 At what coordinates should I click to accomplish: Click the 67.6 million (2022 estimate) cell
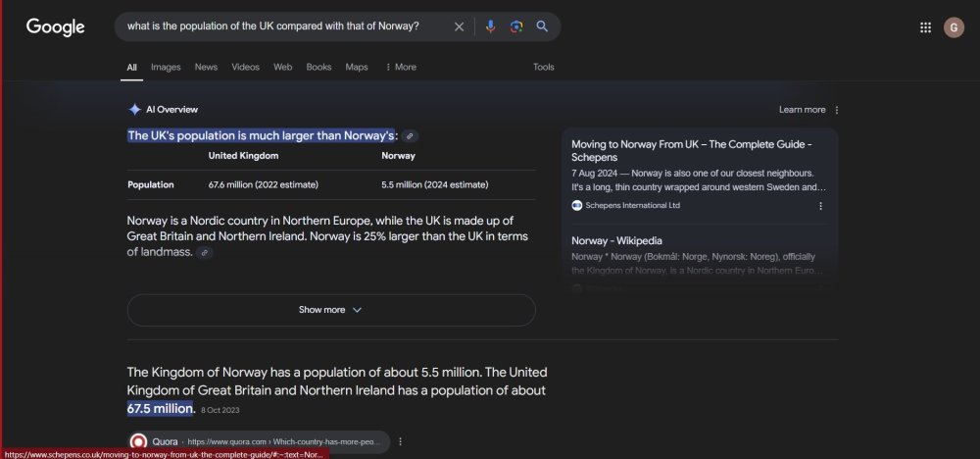263,185
